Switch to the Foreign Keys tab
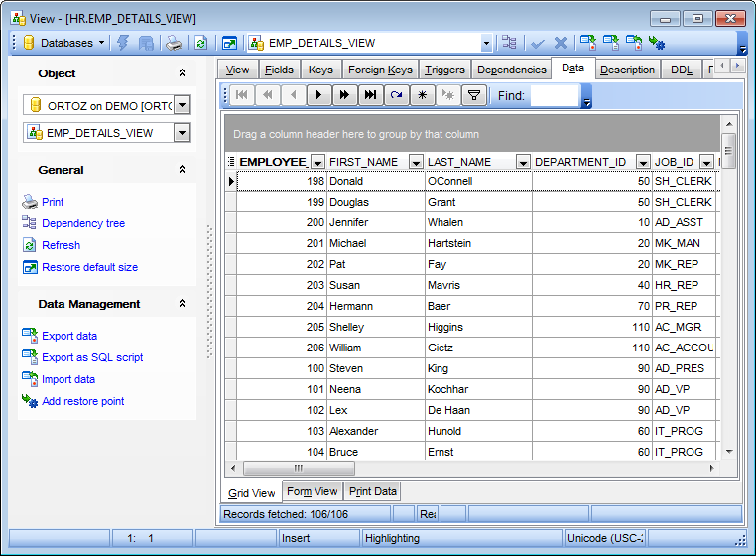Viewport: 756px width, 556px height. 380,69
